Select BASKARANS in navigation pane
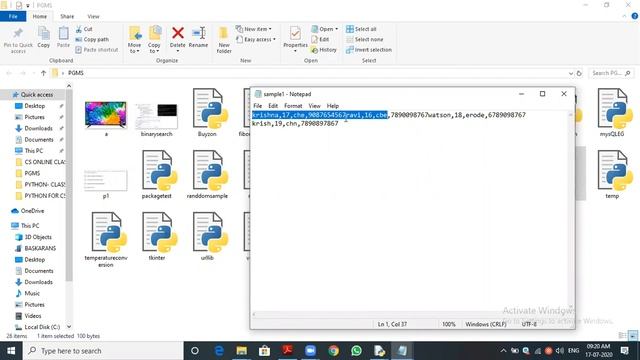Viewport: 640px width, 360px height. 40,248
